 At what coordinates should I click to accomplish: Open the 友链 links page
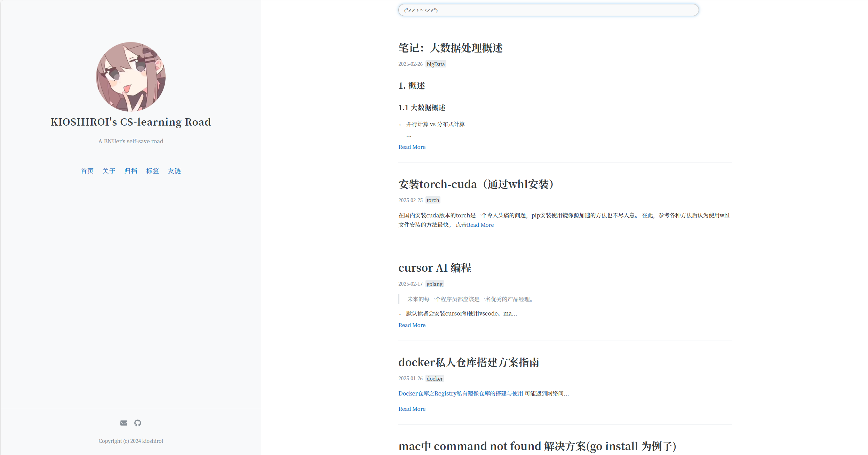click(174, 171)
